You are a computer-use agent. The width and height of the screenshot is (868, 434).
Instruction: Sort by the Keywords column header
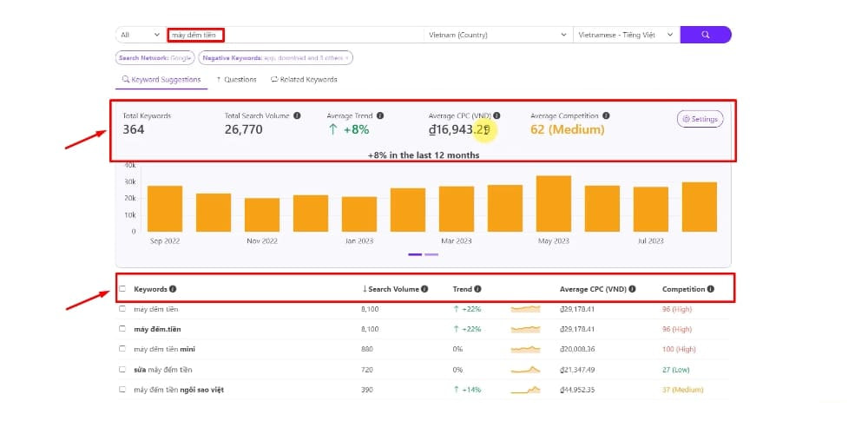pyautogui.click(x=150, y=289)
